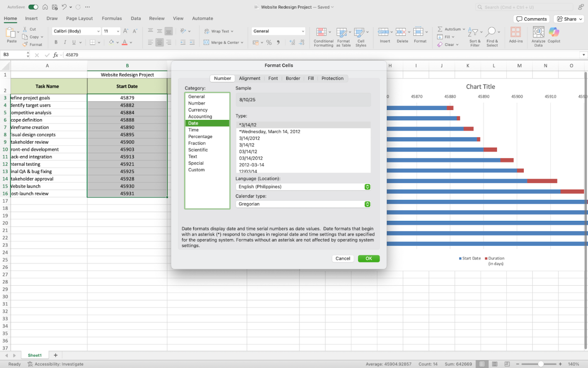The height and width of the screenshot is (368, 588).
Task: Toggle AutoSave off
Action: point(33,7)
